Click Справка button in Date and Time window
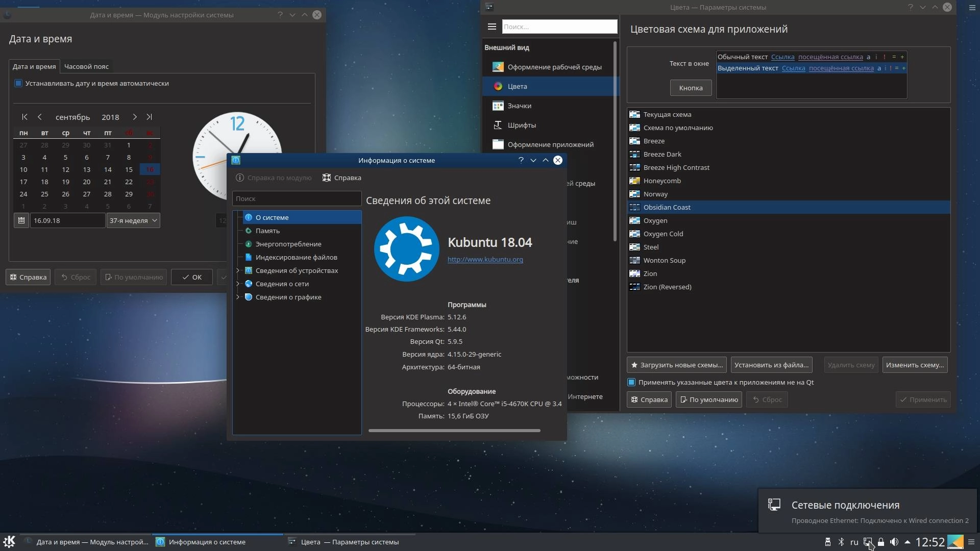 (x=28, y=277)
